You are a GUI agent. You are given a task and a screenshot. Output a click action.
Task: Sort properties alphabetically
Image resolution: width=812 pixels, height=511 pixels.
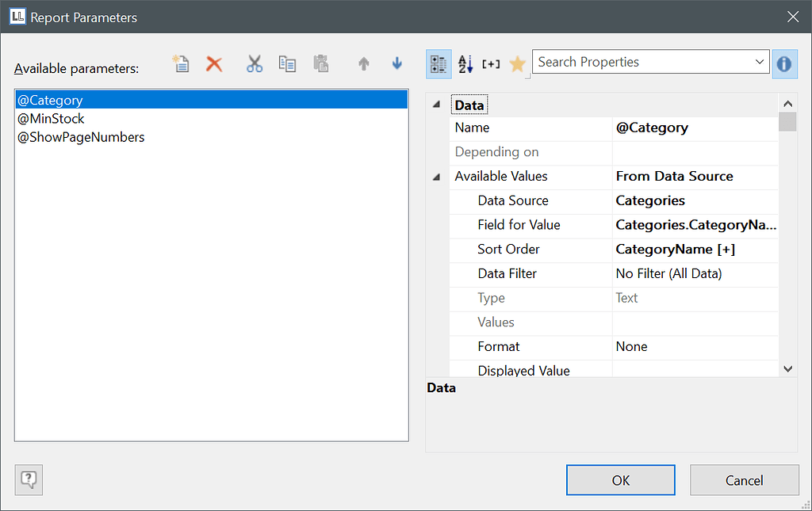(466, 63)
